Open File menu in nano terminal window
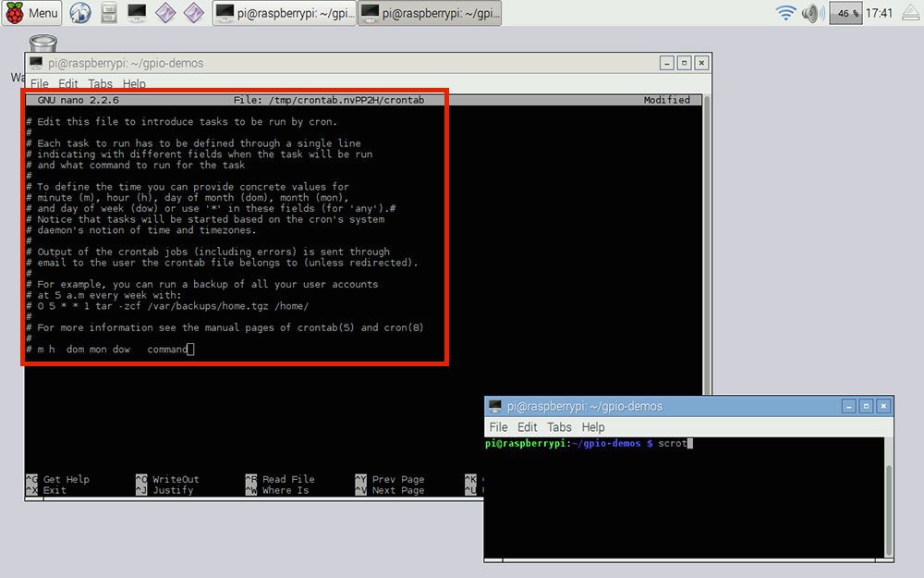 [40, 83]
